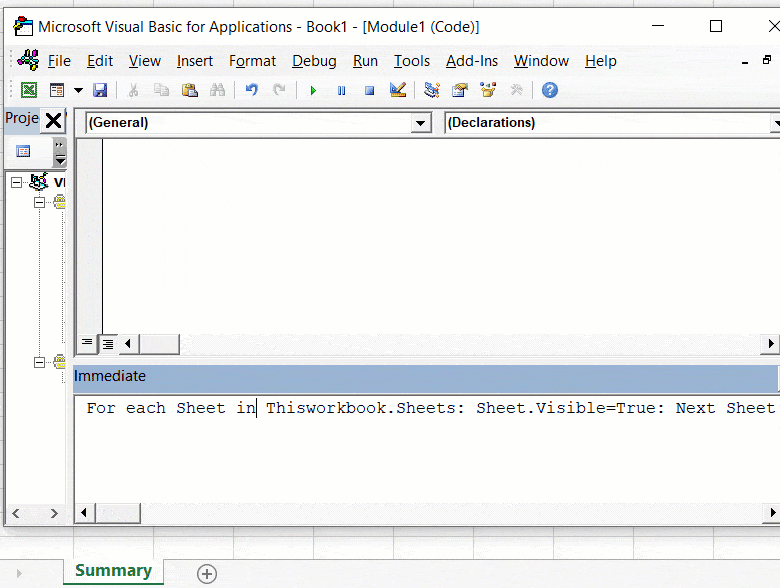Open the Run menu
This screenshot has height=588, width=780.
coord(365,61)
